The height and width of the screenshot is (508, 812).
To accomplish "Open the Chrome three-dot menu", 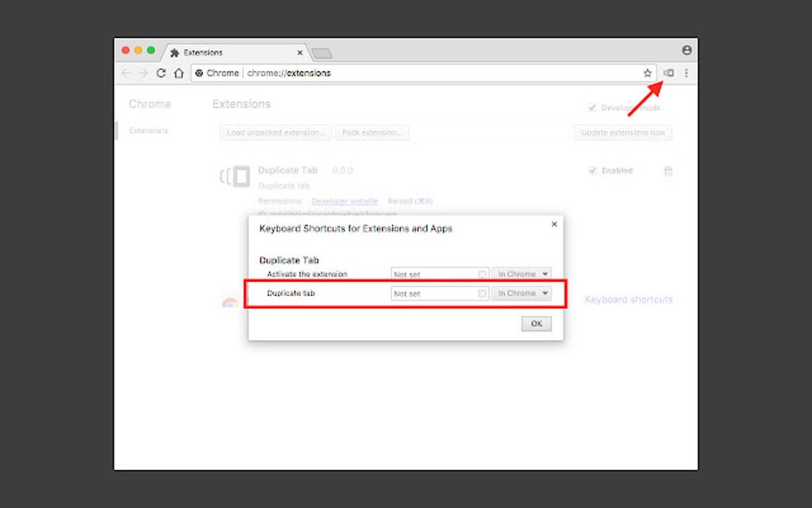I will 688,72.
